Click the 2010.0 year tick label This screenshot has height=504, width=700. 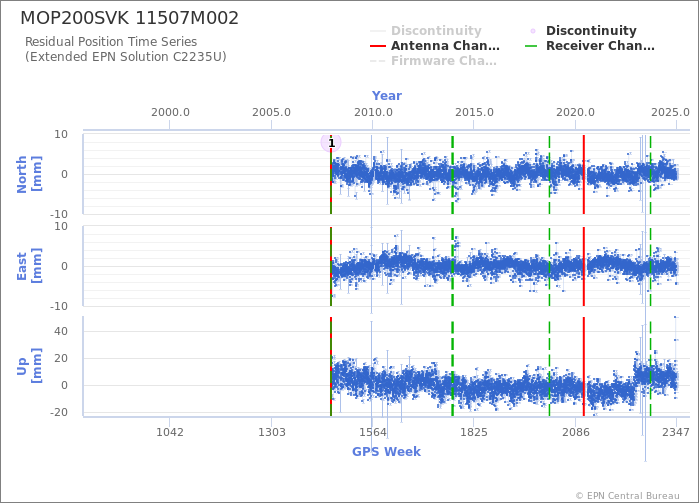373,112
